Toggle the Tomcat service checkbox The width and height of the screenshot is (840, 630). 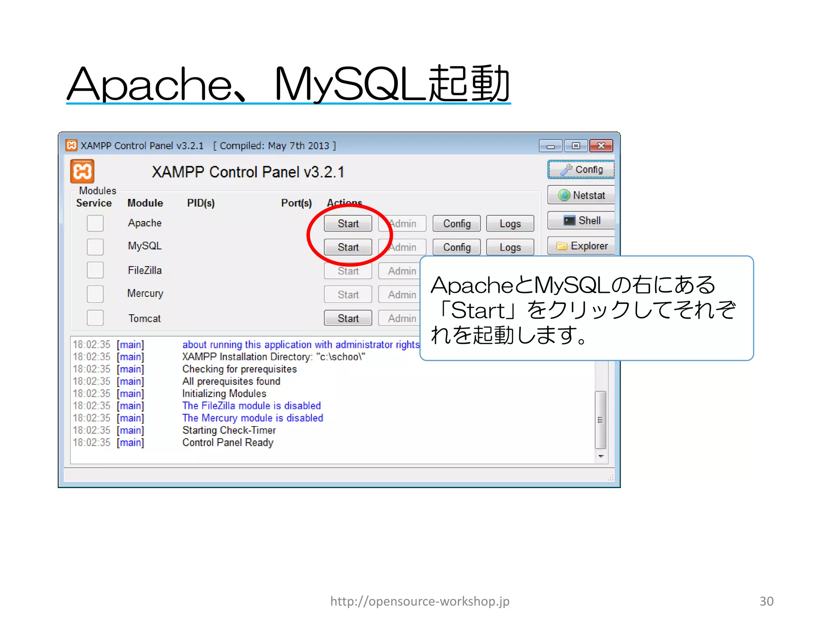coord(95,317)
